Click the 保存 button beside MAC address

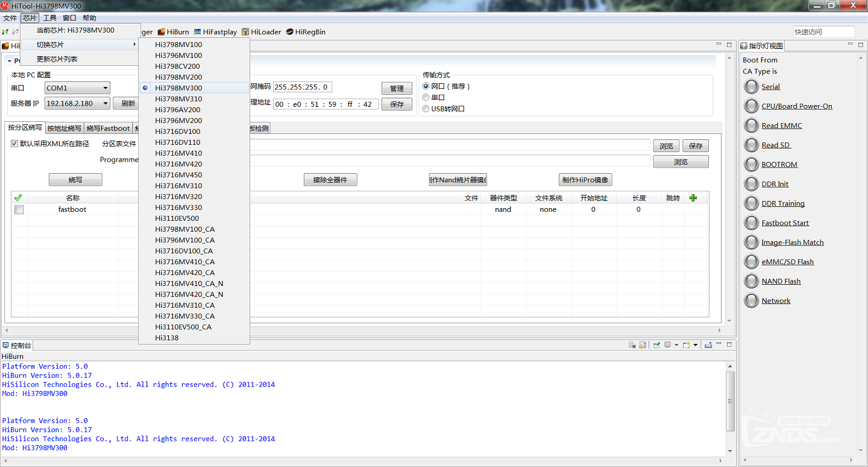[397, 104]
